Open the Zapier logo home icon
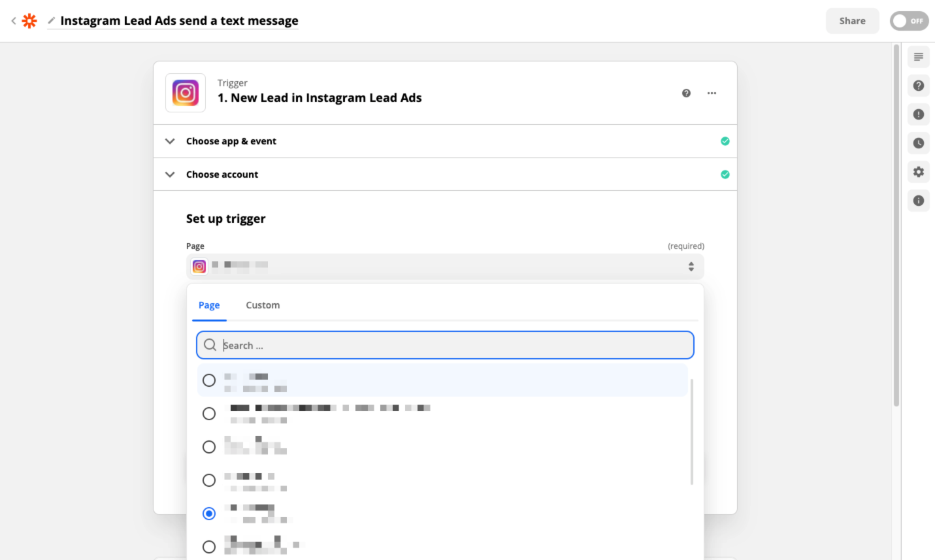The height and width of the screenshot is (560, 935). (29, 21)
